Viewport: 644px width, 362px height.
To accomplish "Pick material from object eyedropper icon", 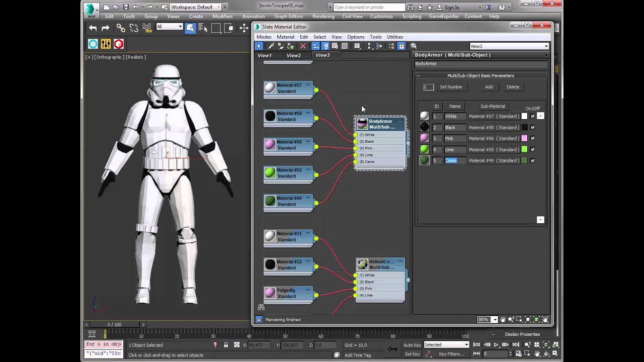I will [271, 46].
